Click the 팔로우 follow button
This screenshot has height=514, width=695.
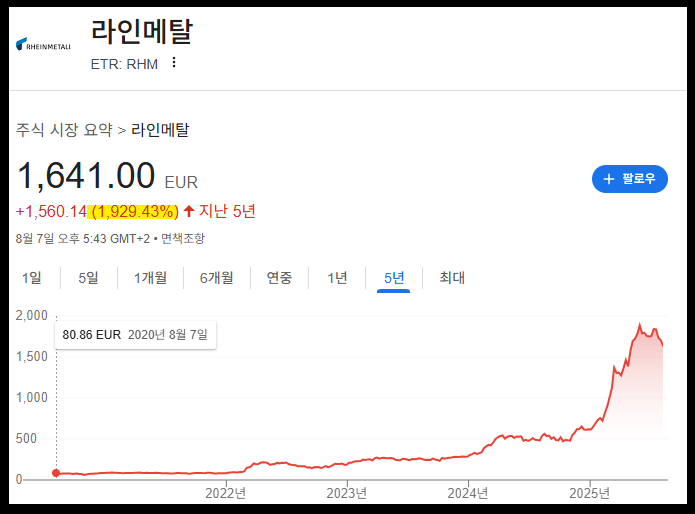coord(629,179)
